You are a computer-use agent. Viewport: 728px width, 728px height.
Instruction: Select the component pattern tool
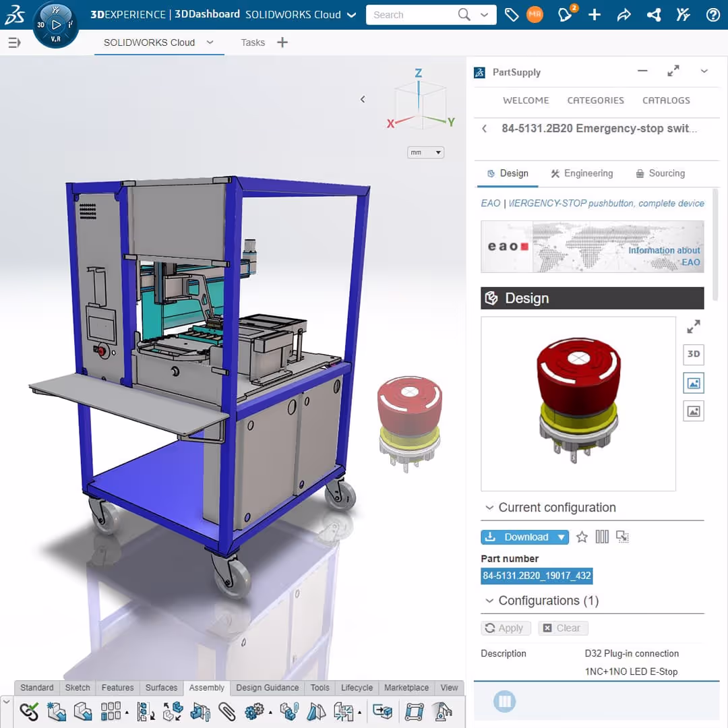click(x=111, y=711)
